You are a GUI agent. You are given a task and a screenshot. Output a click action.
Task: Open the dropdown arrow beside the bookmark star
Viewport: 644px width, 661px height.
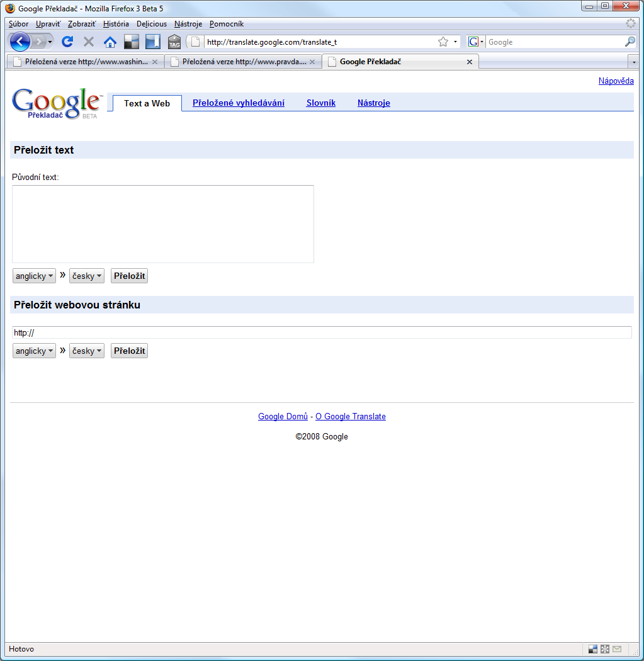(x=455, y=42)
